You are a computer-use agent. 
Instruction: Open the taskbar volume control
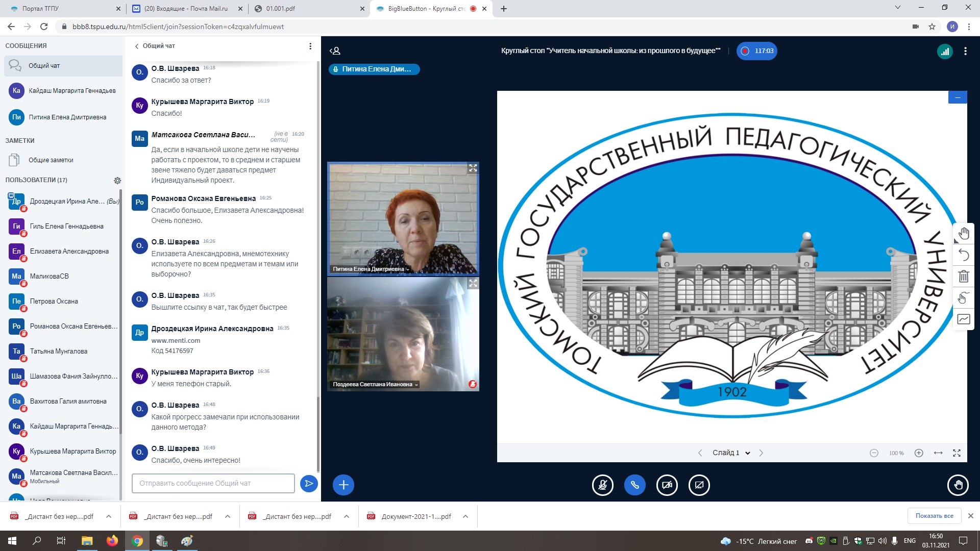(881, 541)
